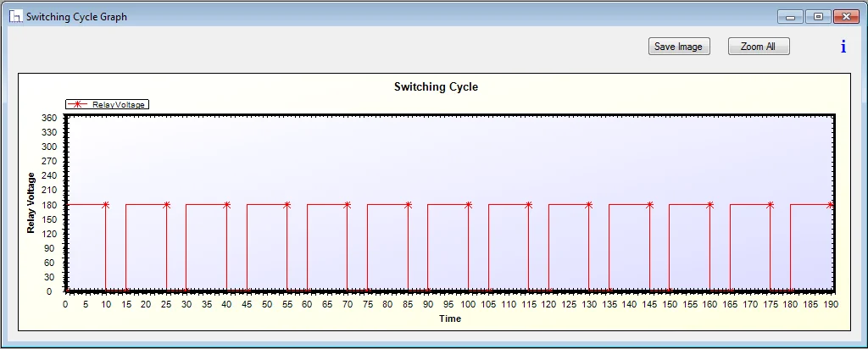
Task: Minimize the Switching Cycle Graph window
Action: coord(790,16)
